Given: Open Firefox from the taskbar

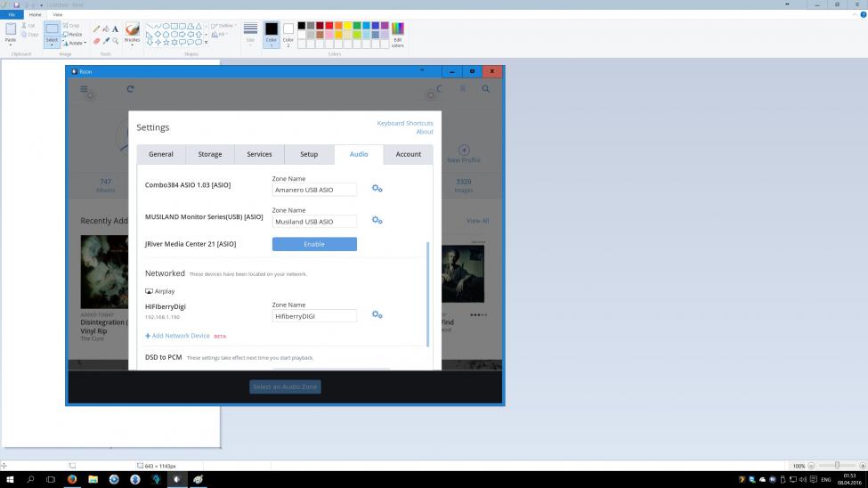Looking at the screenshot, I should (72, 480).
